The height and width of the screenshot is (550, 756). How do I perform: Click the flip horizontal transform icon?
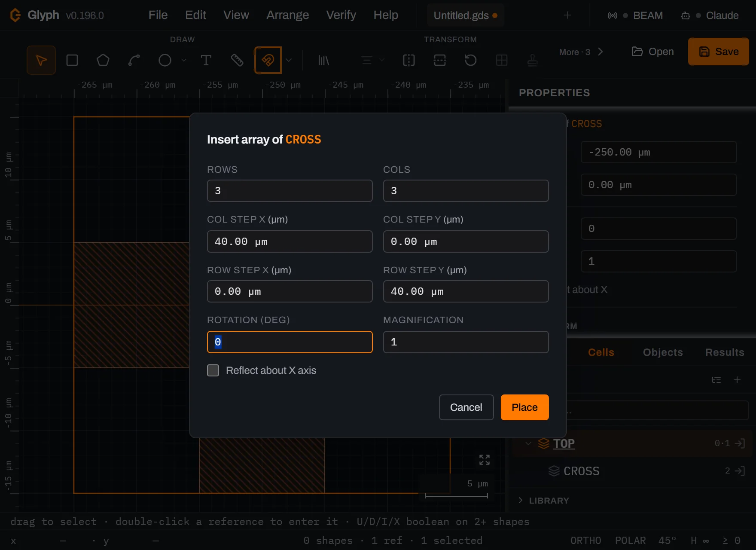click(409, 60)
